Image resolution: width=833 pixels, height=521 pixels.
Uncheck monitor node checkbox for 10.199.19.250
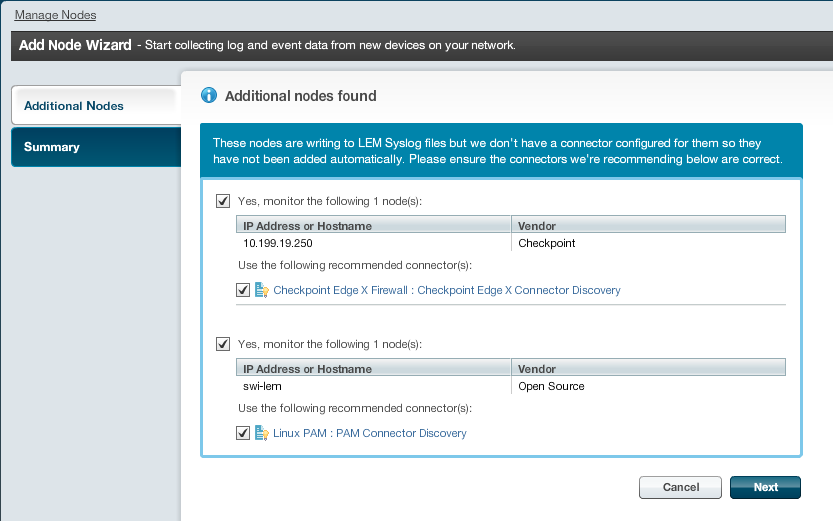click(x=223, y=201)
